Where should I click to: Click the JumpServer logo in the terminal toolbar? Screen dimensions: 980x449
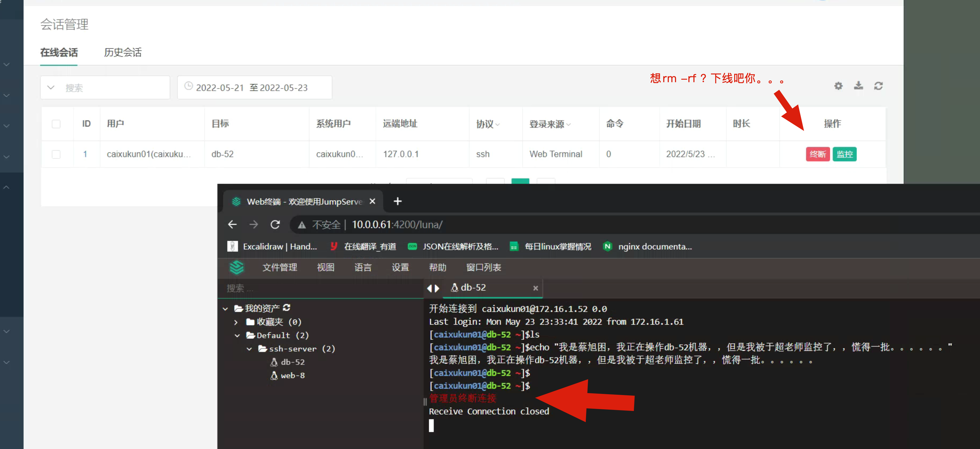(237, 267)
